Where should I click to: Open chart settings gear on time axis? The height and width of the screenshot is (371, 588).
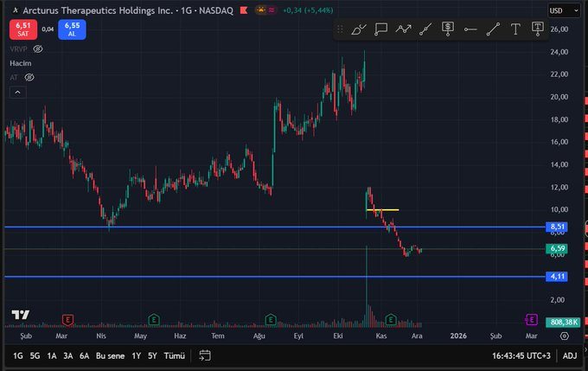point(564,336)
